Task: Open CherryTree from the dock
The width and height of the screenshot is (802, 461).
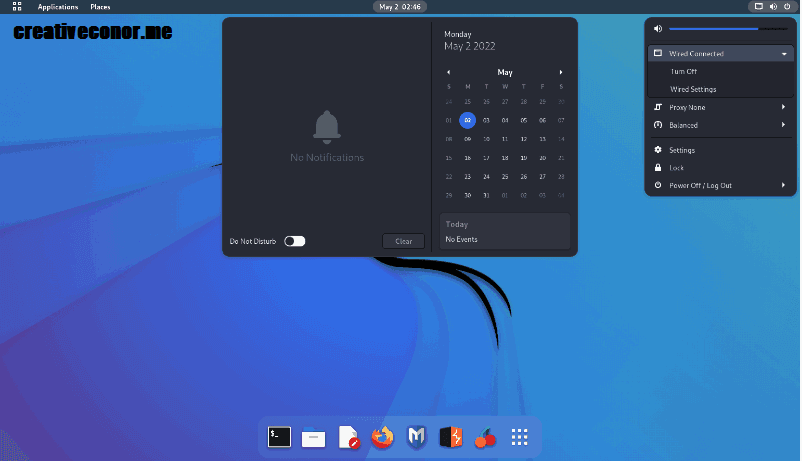Action: pyautogui.click(x=485, y=437)
